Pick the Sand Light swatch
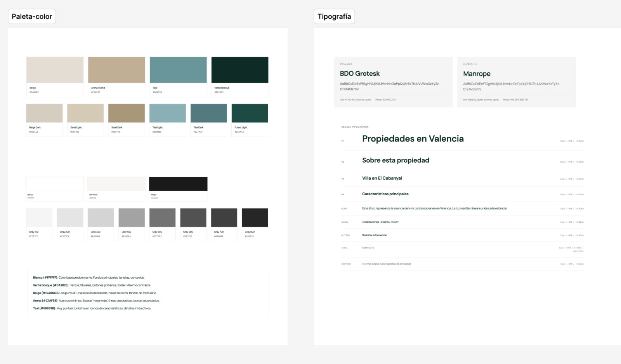Image resolution: width=621 pixels, height=364 pixels. pos(85,113)
